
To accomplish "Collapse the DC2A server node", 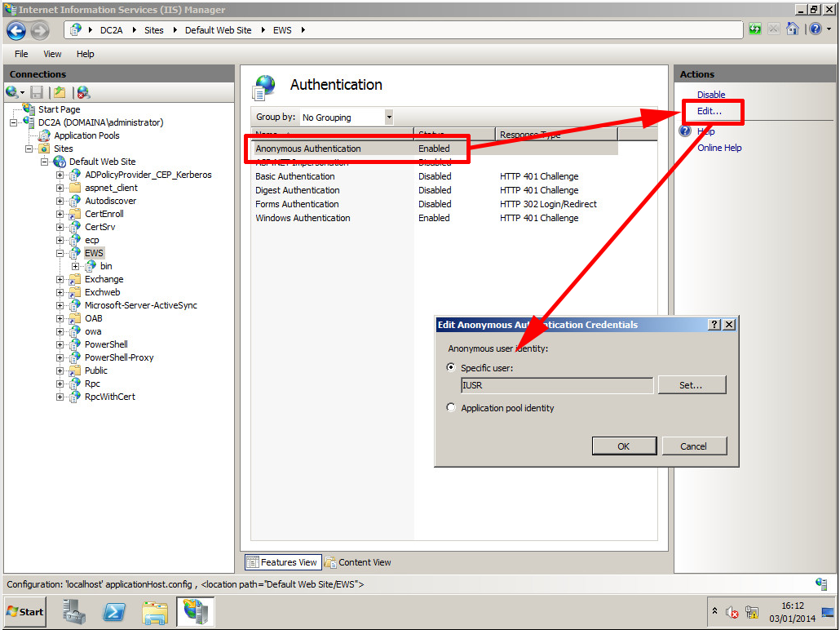I will point(13,122).
